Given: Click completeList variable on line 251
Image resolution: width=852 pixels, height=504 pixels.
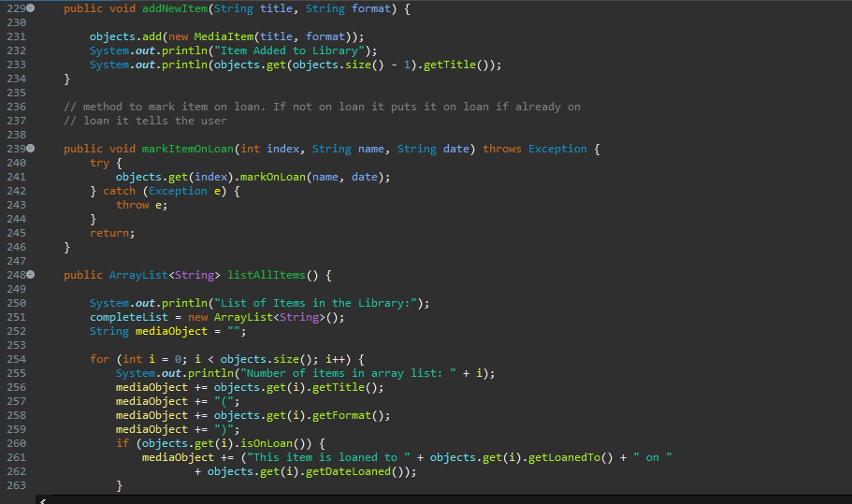Looking at the screenshot, I should tap(129, 317).
